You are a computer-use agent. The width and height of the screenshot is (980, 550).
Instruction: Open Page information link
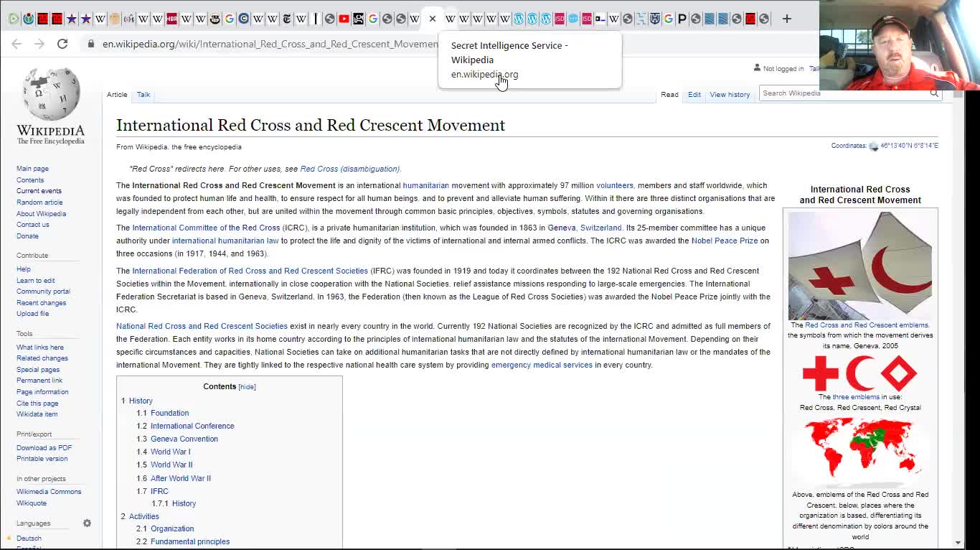point(42,392)
